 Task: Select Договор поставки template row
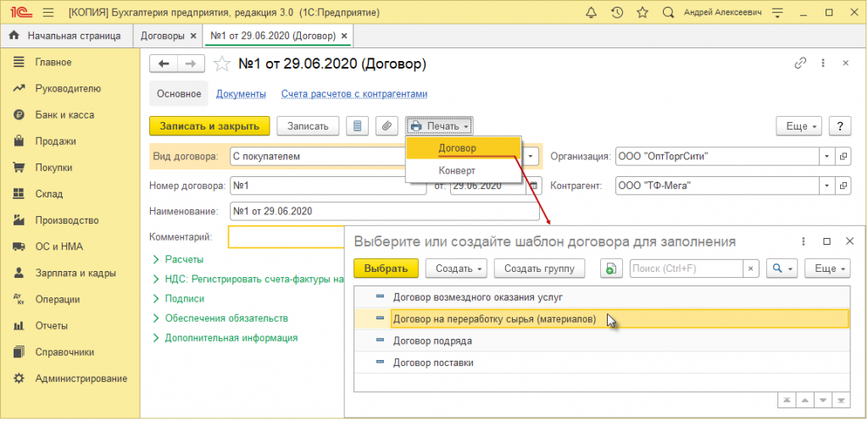click(x=602, y=363)
